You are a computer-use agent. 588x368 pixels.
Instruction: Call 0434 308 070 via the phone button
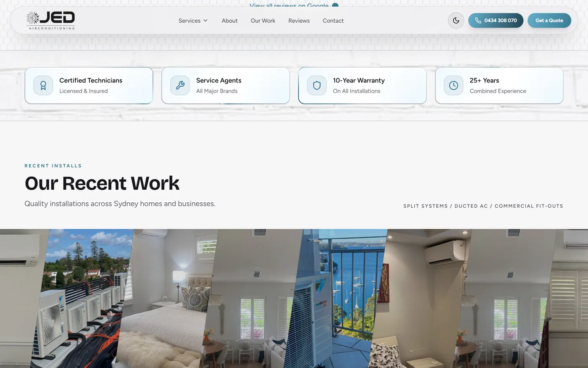[496, 20]
